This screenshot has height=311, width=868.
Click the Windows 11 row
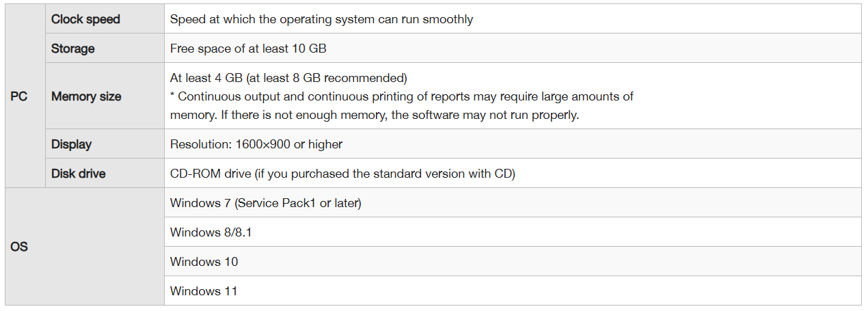(x=204, y=291)
